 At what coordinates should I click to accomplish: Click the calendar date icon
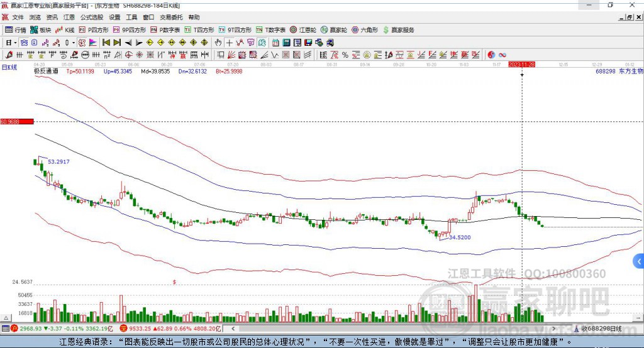click(x=275, y=43)
